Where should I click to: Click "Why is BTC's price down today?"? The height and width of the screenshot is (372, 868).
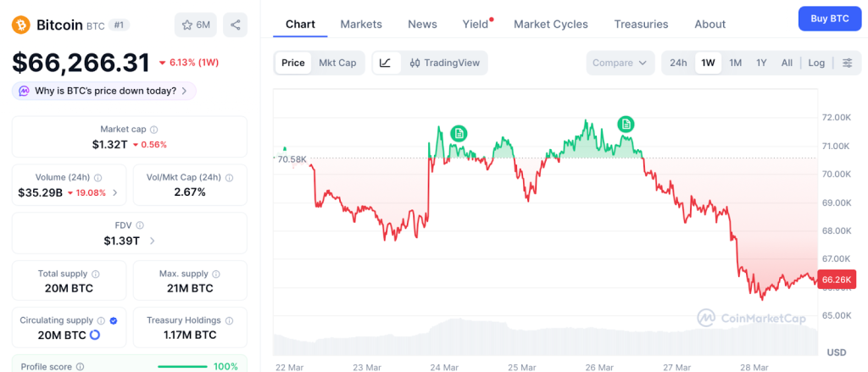[x=104, y=91]
